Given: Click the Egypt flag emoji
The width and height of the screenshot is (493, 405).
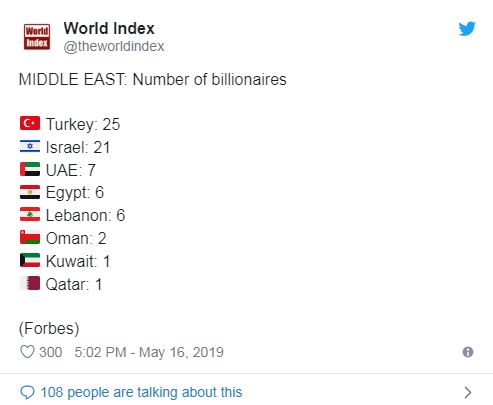Looking at the screenshot, I should click(30, 192).
